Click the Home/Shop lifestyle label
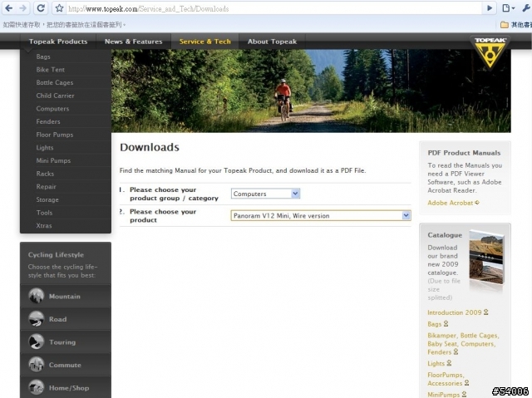 tap(69, 388)
